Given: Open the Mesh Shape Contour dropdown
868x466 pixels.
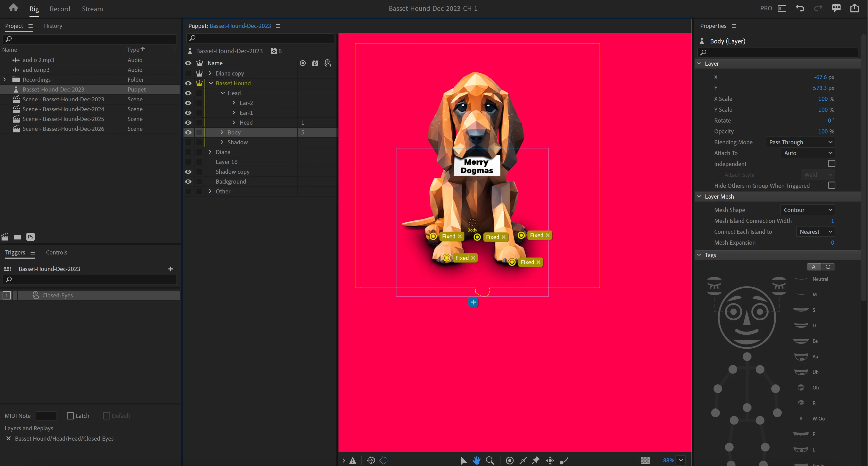Looking at the screenshot, I should 807,210.
